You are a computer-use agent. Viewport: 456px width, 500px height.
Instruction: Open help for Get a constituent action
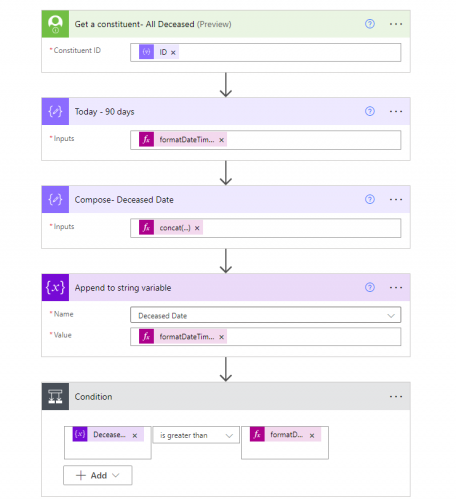[370, 24]
